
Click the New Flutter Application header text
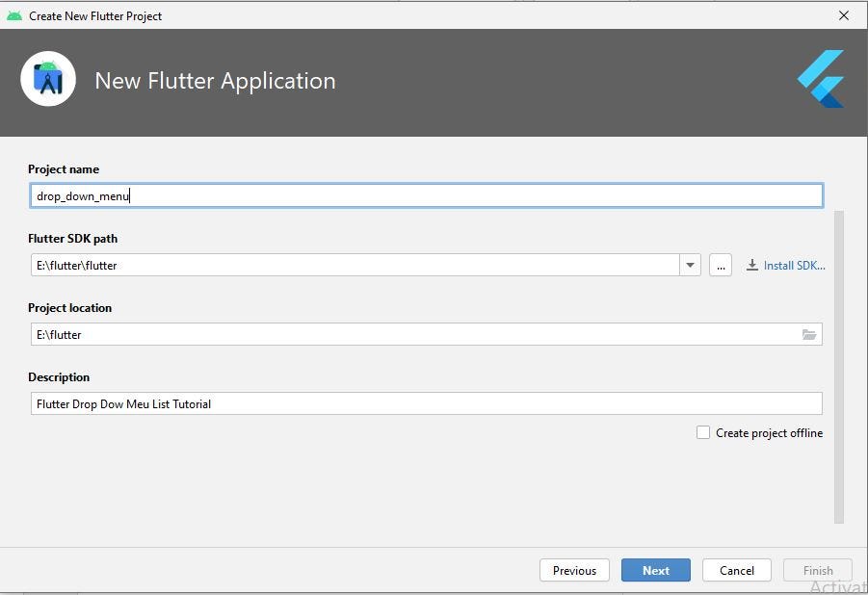[214, 81]
